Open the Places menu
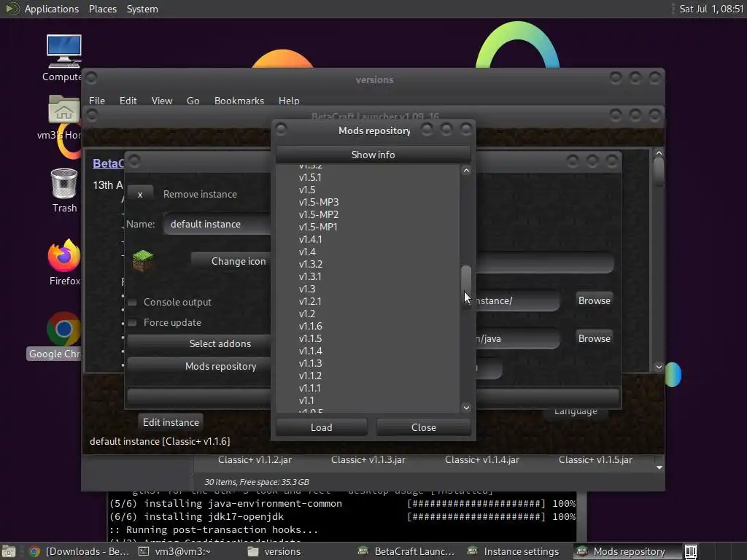 tap(102, 9)
